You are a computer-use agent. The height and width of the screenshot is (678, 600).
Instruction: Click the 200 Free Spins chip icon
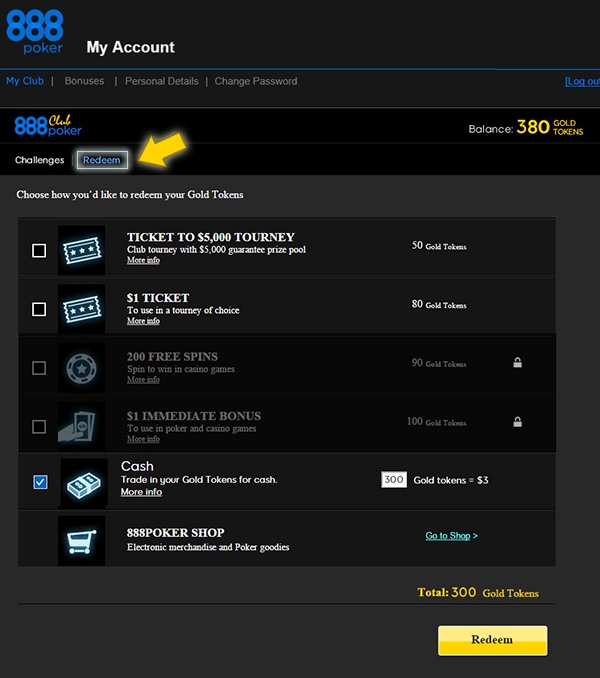82,368
